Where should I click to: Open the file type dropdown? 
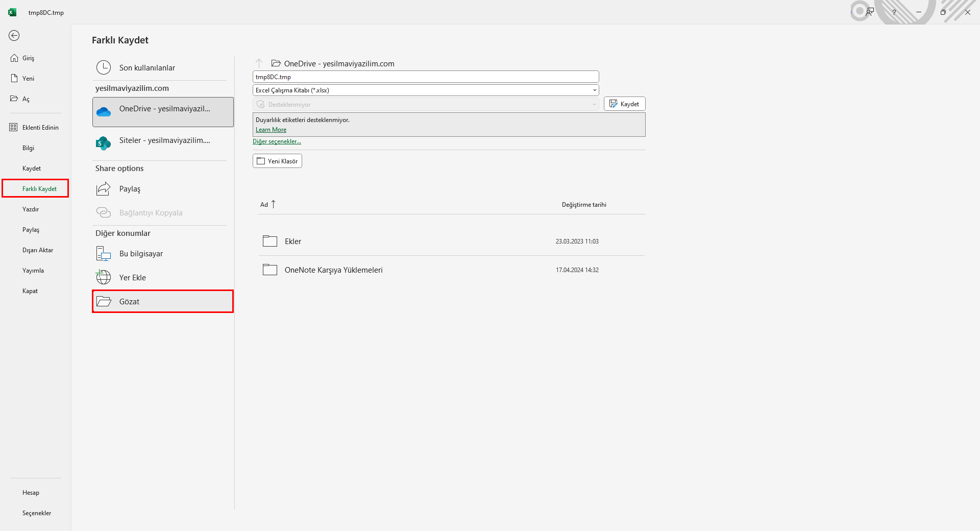425,90
